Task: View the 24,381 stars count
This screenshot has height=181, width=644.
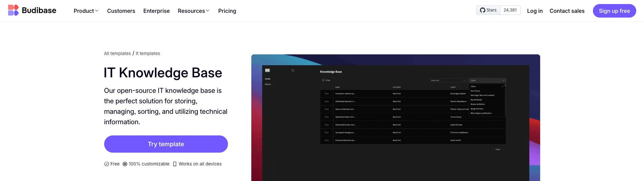Action: (510, 10)
